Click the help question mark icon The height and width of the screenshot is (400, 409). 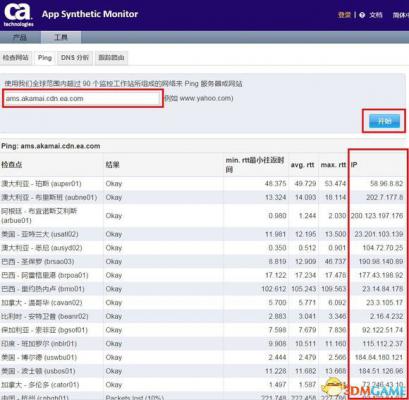(x=362, y=15)
